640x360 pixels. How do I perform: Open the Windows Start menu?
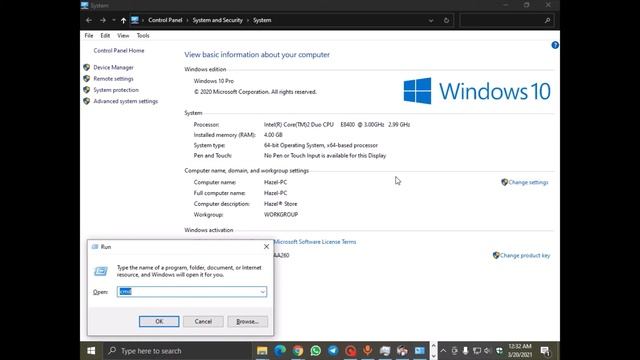click(91, 351)
